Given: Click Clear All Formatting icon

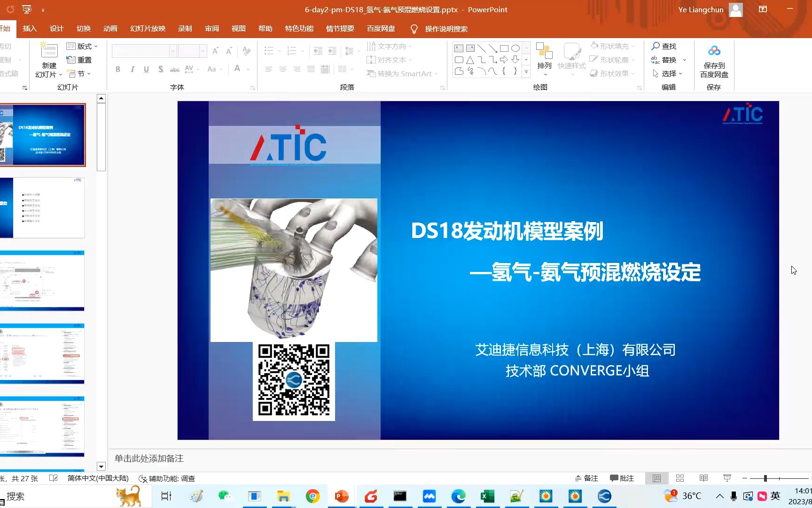Looking at the screenshot, I should pos(246,51).
